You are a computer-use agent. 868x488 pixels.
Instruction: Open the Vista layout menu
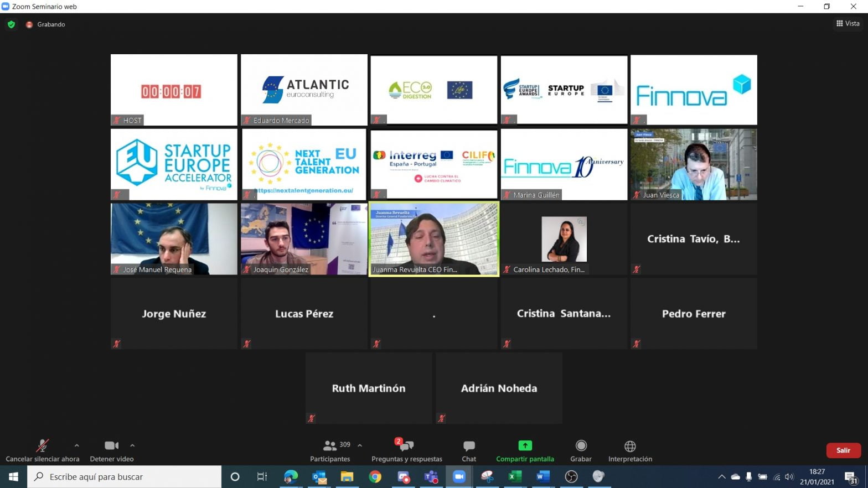(x=848, y=23)
